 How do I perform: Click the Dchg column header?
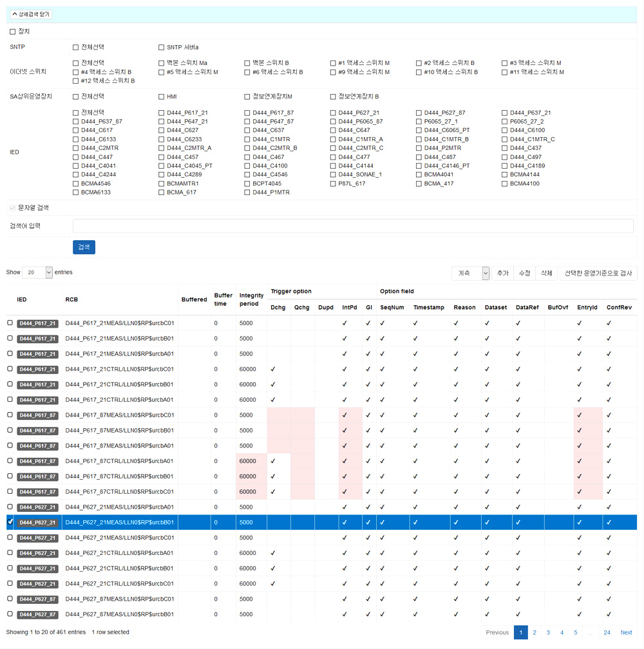click(x=278, y=308)
